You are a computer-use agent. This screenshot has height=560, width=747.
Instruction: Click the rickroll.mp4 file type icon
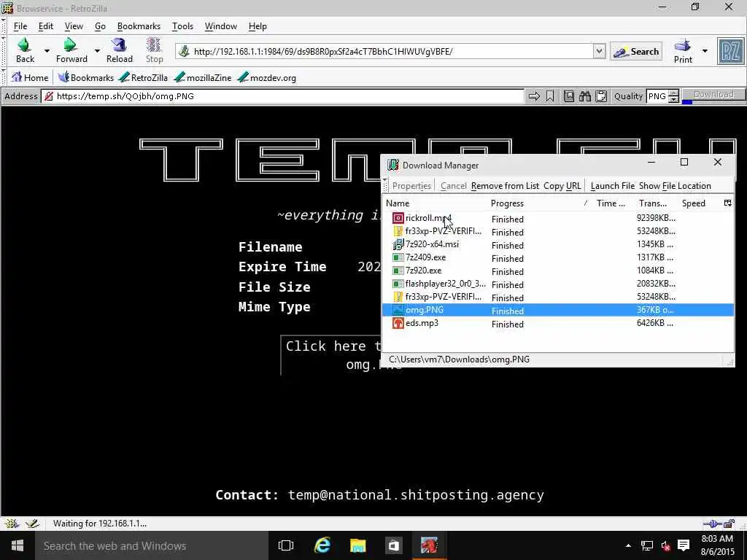click(x=398, y=218)
